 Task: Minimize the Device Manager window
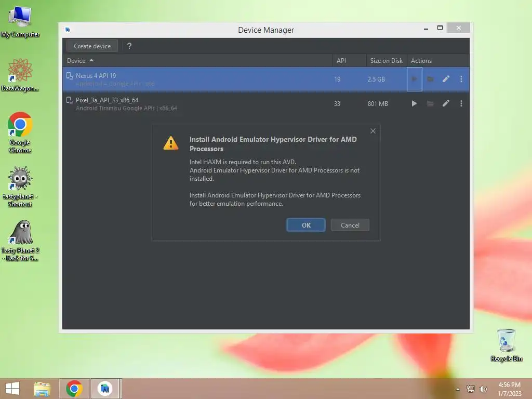[x=426, y=29]
